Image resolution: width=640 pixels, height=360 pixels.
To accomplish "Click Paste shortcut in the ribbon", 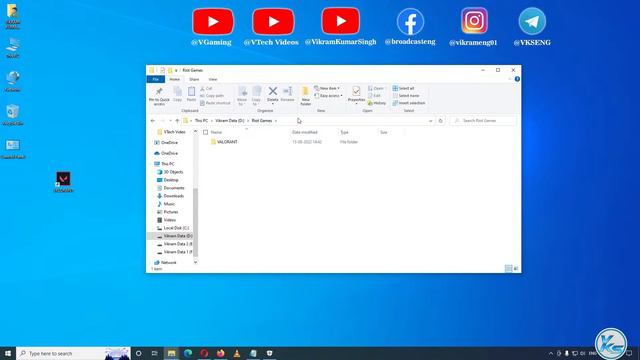I will (215, 103).
